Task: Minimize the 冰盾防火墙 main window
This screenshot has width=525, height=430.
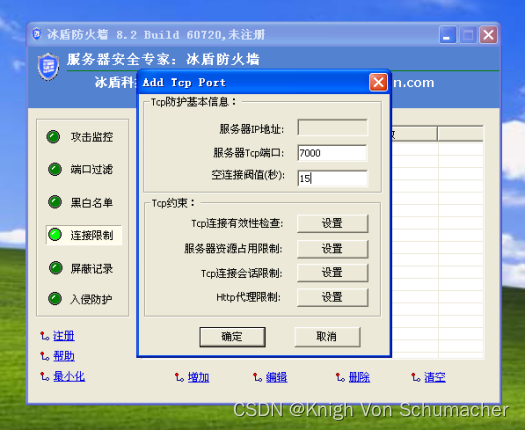Action: [447, 34]
